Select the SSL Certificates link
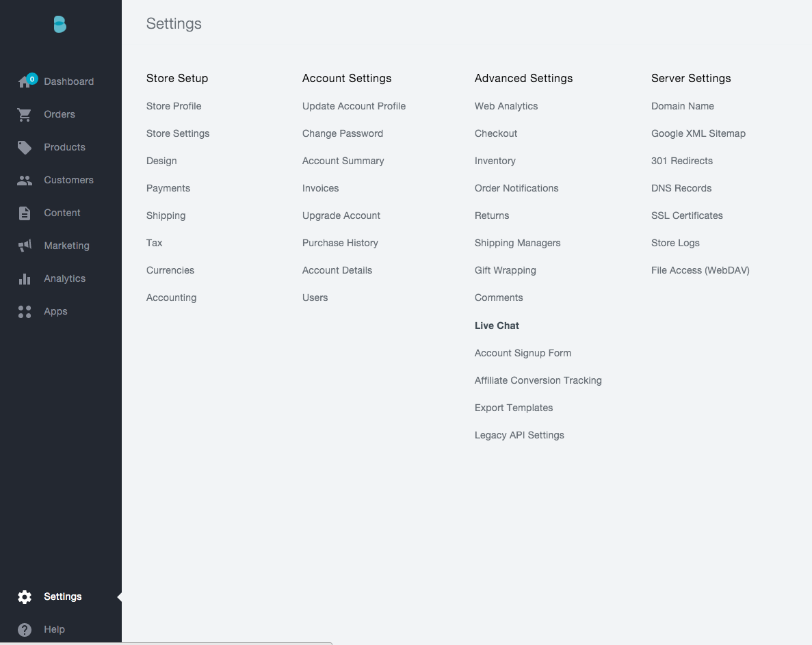The image size is (812, 645). 687,215
